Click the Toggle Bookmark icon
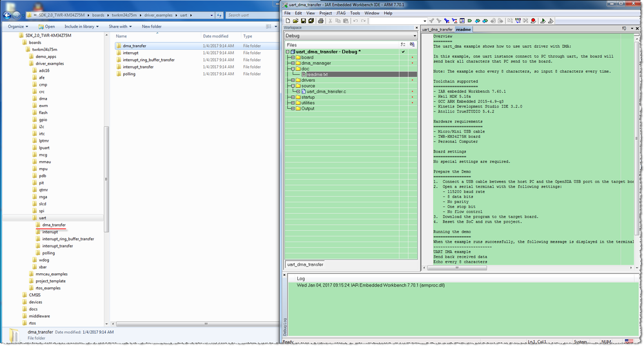 coord(469,21)
